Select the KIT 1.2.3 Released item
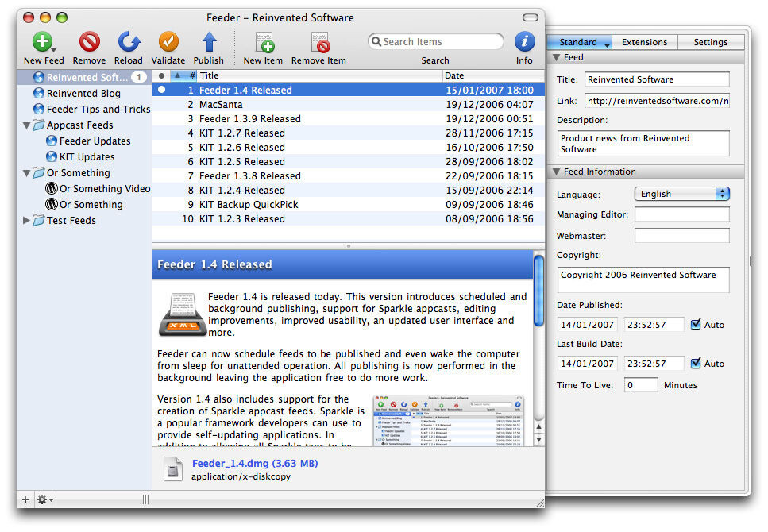The image size is (768, 532). pos(348,218)
